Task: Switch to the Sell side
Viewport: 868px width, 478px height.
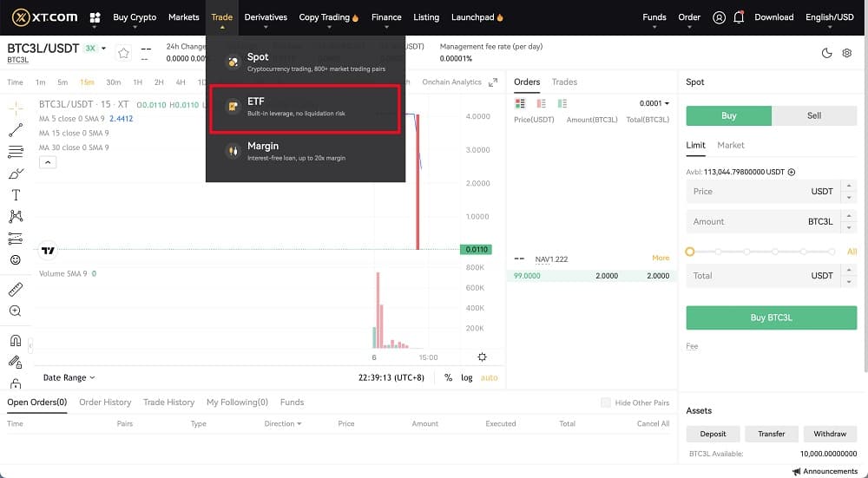Action: [814, 115]
